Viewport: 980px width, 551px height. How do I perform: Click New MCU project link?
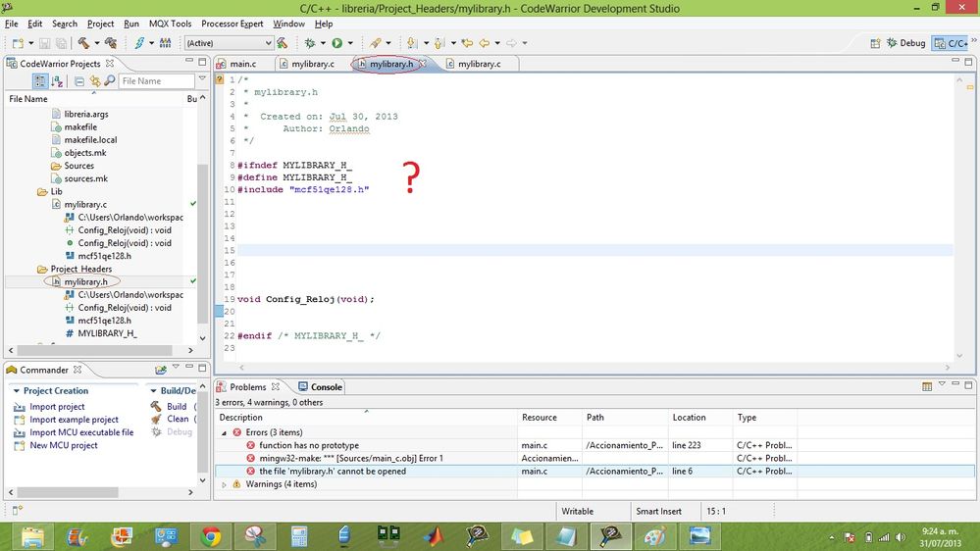63,445
